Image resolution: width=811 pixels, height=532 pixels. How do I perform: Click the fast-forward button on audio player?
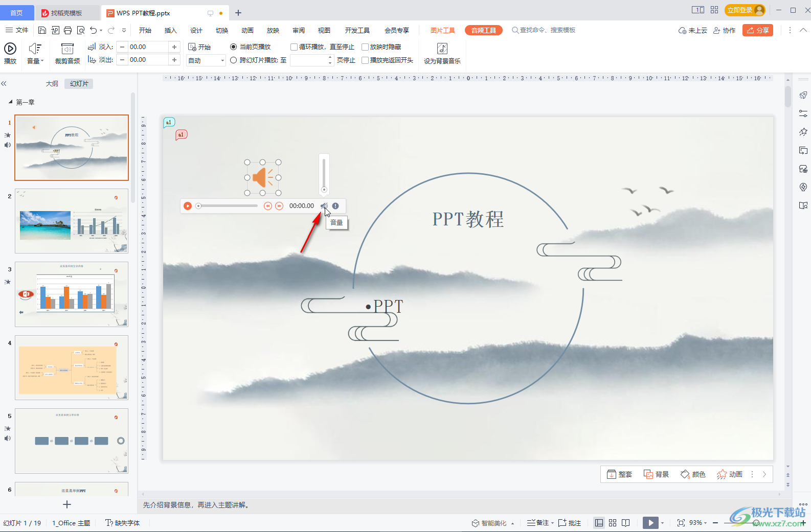(279, 206)
